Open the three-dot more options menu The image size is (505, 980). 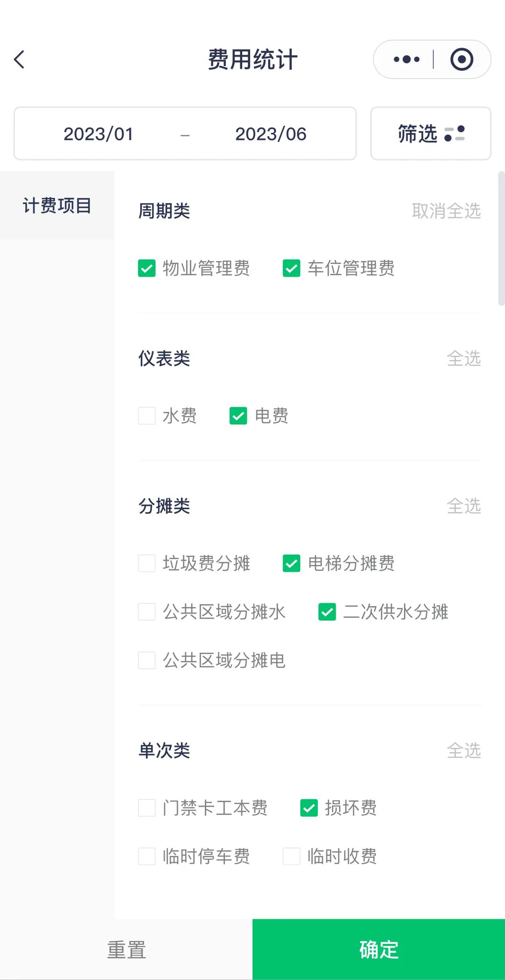pos(406,59)
